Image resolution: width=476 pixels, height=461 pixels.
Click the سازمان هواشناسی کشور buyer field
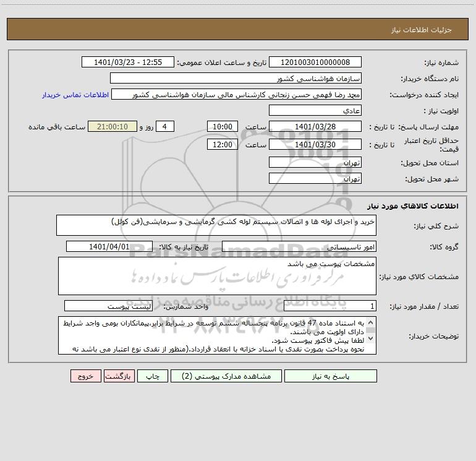(236, 79)
